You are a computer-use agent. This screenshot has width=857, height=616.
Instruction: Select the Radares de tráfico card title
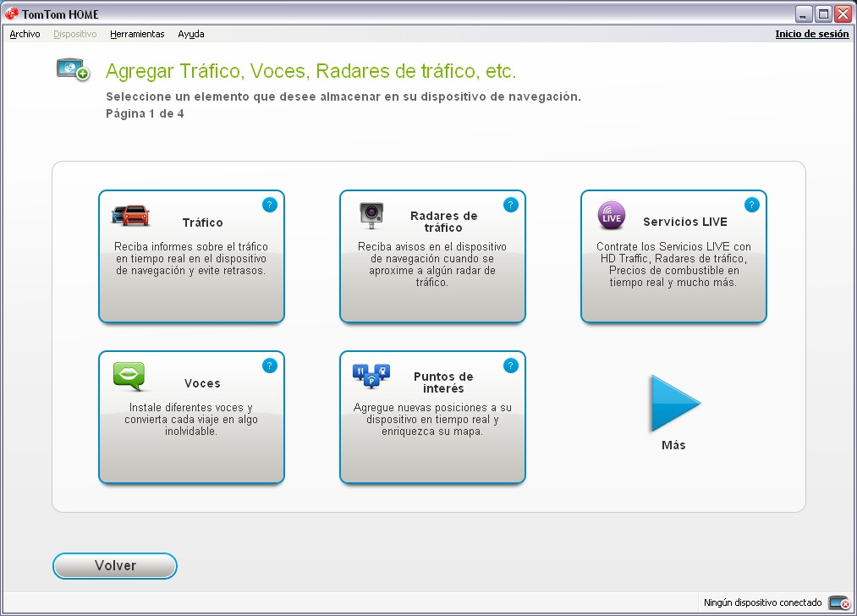point(444,222)
